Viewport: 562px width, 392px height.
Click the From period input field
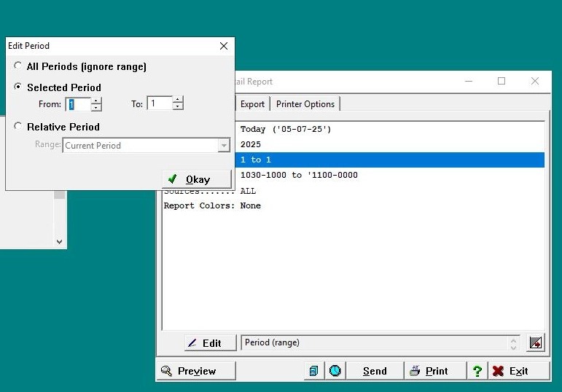click(x=79, y=104)
